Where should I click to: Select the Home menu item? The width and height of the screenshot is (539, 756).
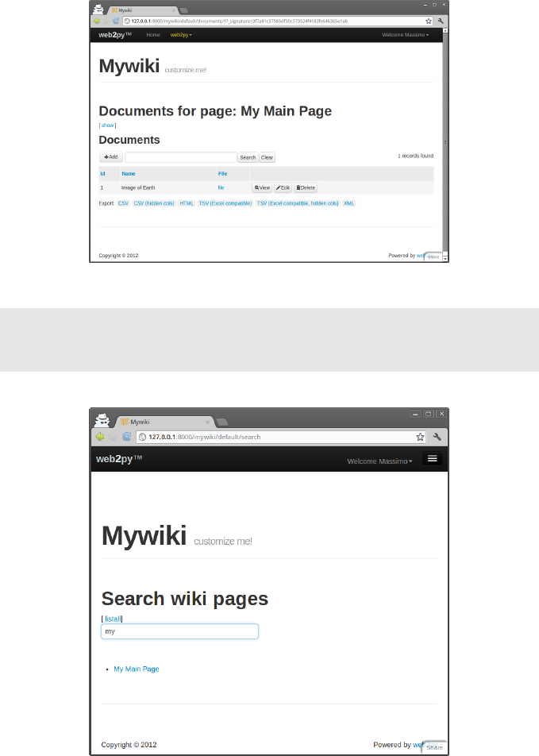153,35
